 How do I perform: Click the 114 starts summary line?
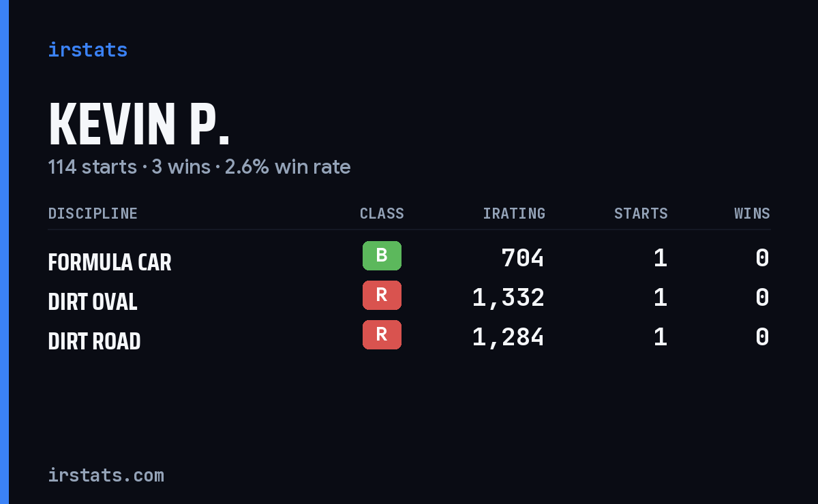(199, 167)
